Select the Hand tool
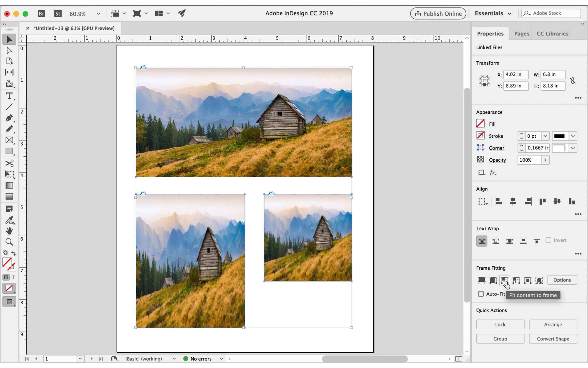 click(x=9, y=231)
